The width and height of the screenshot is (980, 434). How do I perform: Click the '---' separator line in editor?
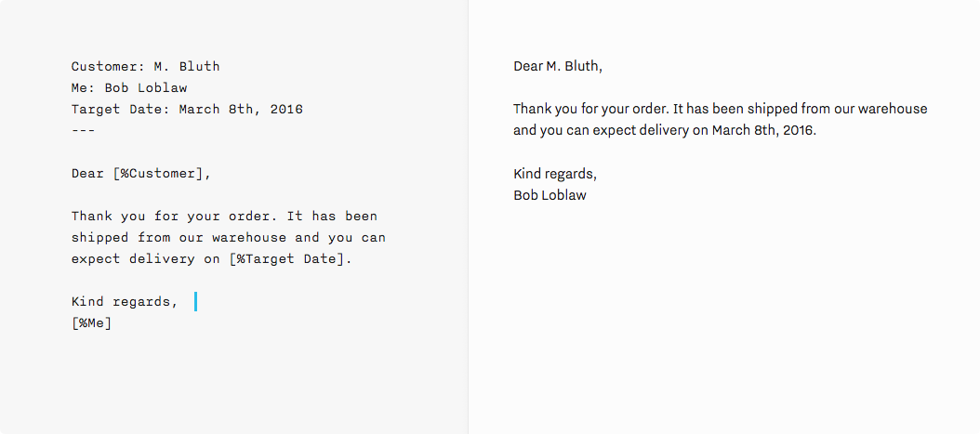[x=83, y=130]
